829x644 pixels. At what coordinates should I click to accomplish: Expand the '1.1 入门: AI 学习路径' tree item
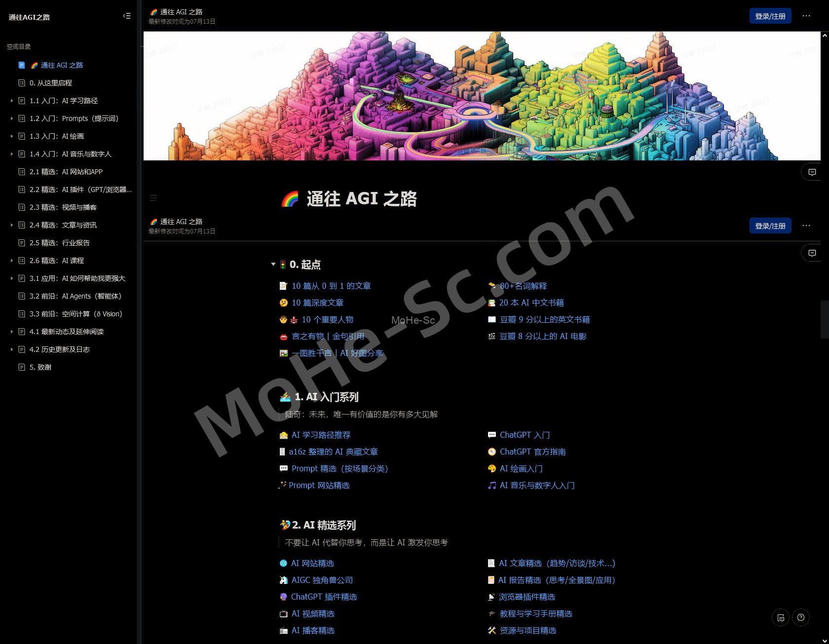(12, 101)
